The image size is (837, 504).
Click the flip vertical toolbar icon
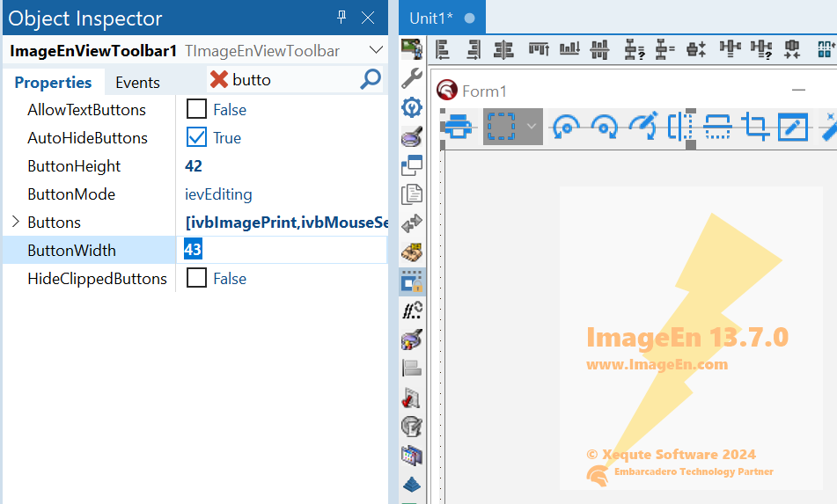coord(717,127)
